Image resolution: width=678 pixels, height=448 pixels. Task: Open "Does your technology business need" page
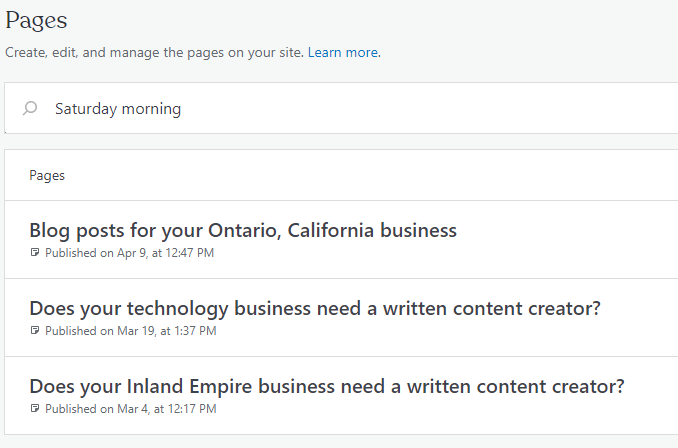pyautogui.click(x=314, y=308)
